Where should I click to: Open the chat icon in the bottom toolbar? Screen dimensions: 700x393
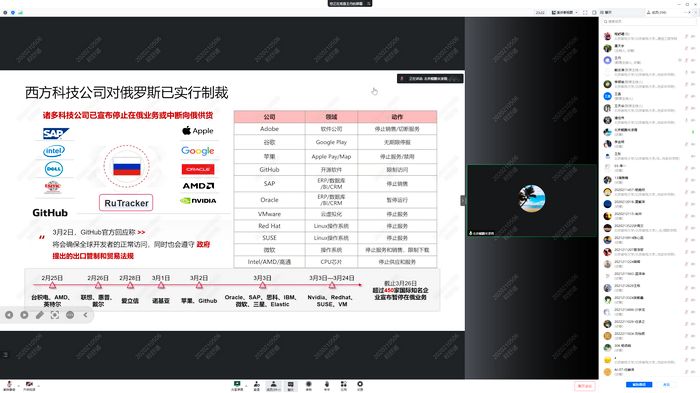point(291,385)
